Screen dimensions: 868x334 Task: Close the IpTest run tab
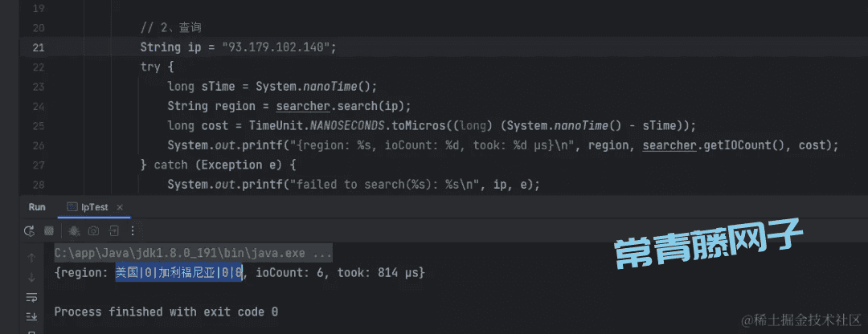[x=120, y=207]
